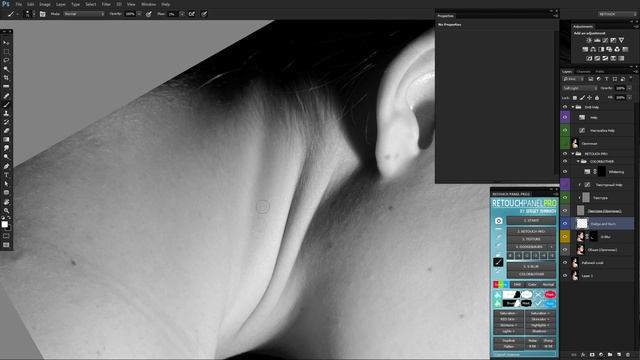
Task: Select the Clone Stamp tool
Action: (x=6, y=113)
